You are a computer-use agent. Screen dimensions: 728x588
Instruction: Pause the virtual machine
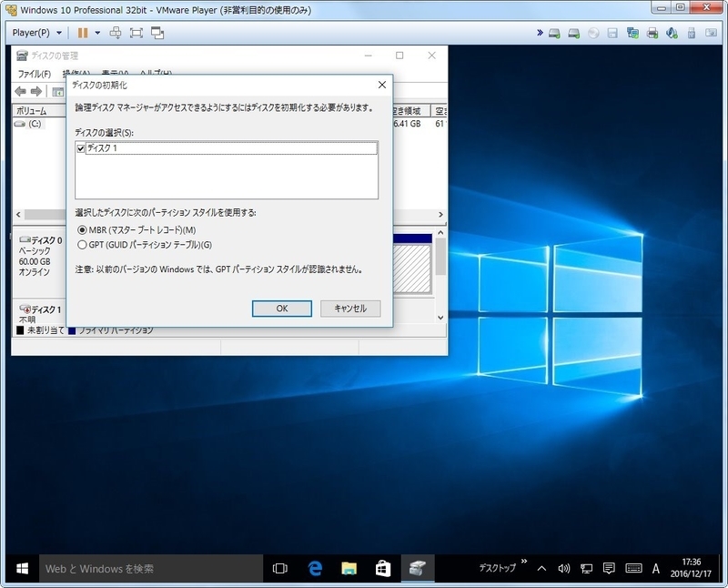[83, 33]
